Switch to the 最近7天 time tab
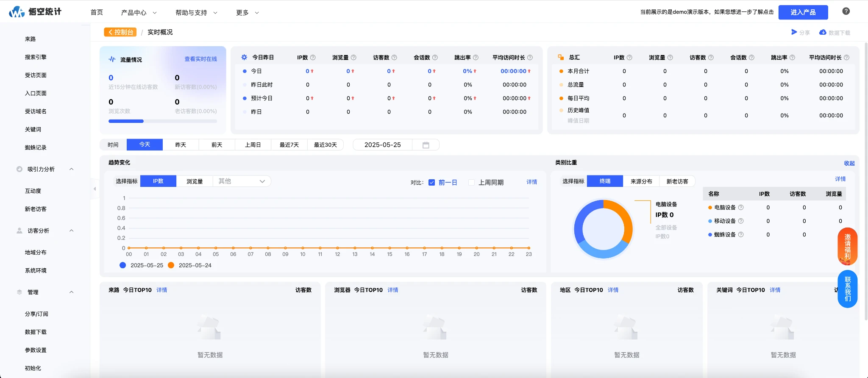The image size is (868, 378). pyautogui.click(x=289, y=145)
